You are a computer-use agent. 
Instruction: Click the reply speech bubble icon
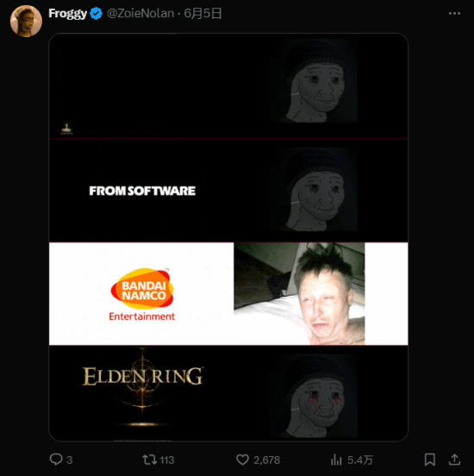[56, 460]
